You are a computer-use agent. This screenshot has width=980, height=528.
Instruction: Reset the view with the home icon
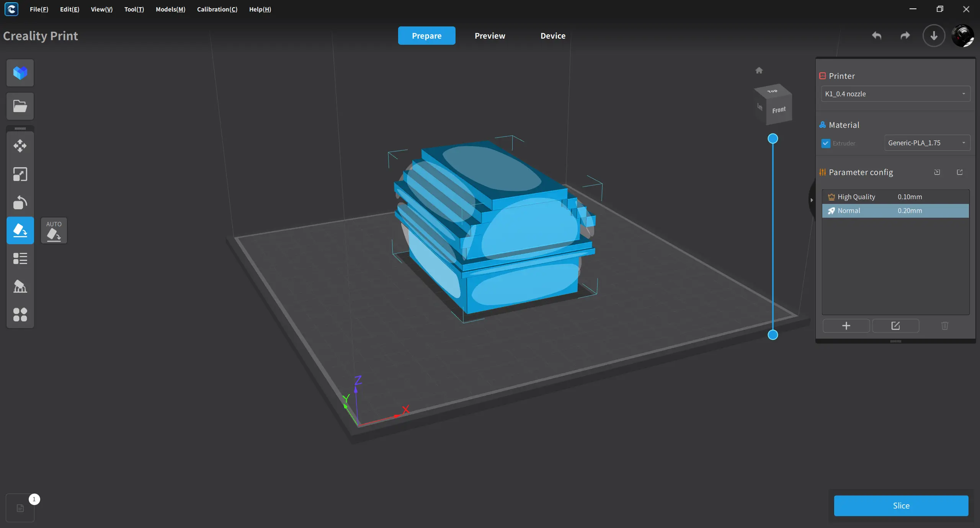point(759,70)
